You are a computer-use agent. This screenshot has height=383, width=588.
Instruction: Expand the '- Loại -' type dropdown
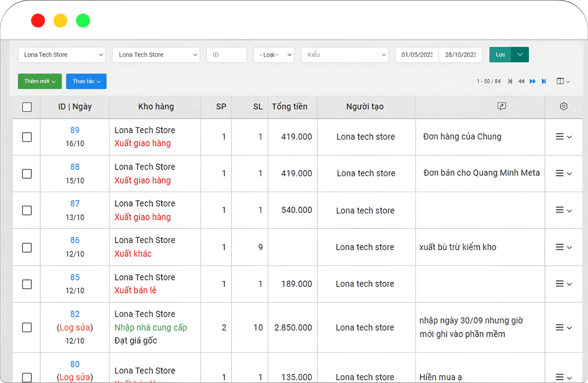pyautogui.click(x=274, y=55)
